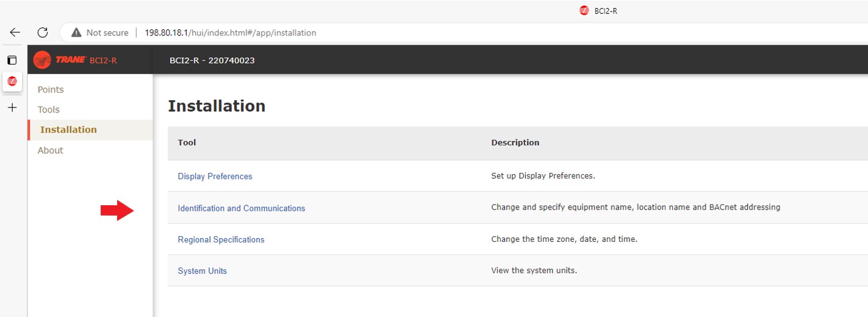
Task: Open the System Units link
Action: (202, 271)
